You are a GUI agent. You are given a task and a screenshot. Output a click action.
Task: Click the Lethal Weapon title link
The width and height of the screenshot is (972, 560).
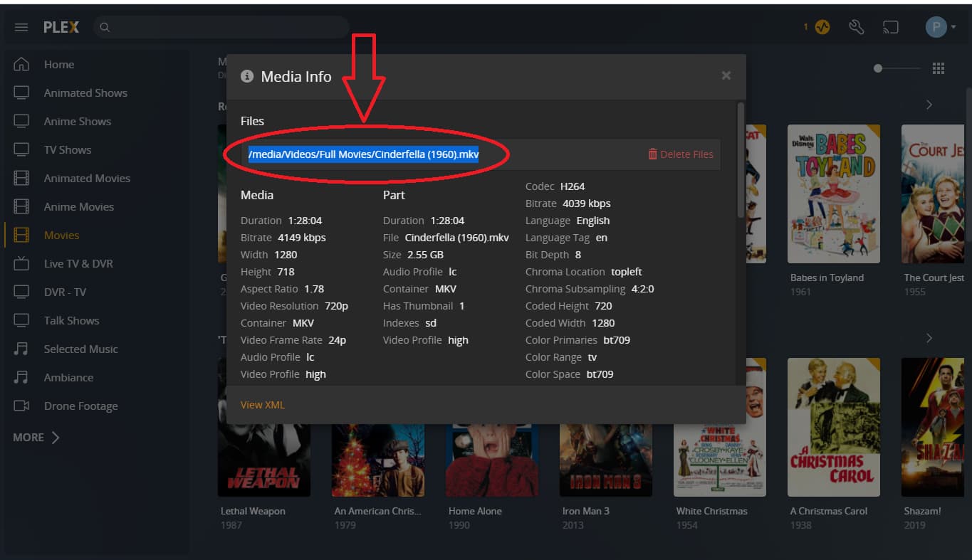click(253, 511)
